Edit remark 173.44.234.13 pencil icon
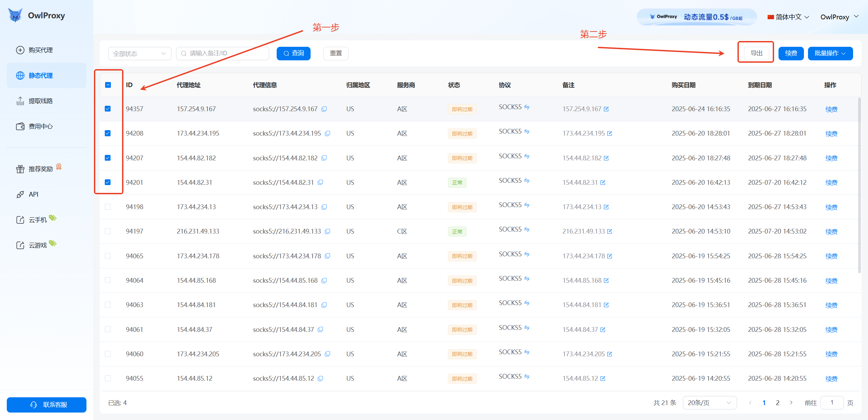 606,207
